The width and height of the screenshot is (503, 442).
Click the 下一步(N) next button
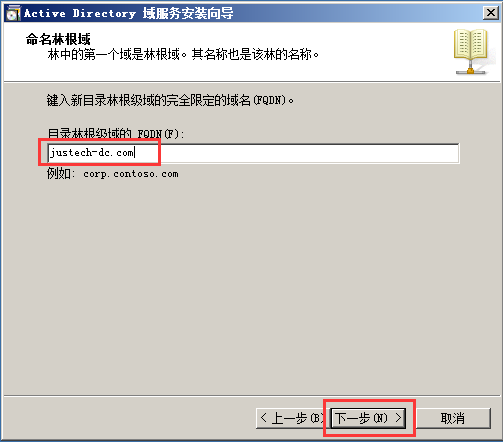(x=368, y=418)
